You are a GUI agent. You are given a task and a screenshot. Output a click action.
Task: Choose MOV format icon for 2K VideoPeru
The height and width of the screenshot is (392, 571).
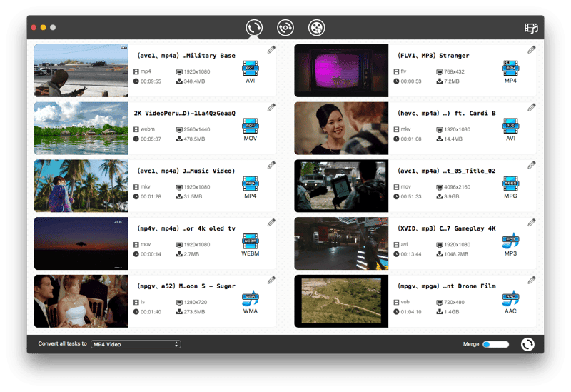click(x=250, y=126)
